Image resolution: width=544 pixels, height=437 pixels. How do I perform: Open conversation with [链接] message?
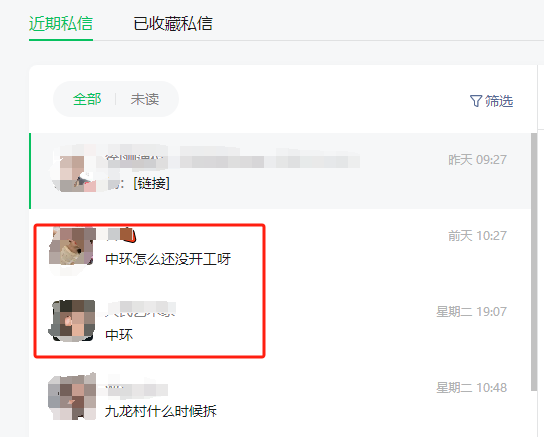click(x=280, y=171)
